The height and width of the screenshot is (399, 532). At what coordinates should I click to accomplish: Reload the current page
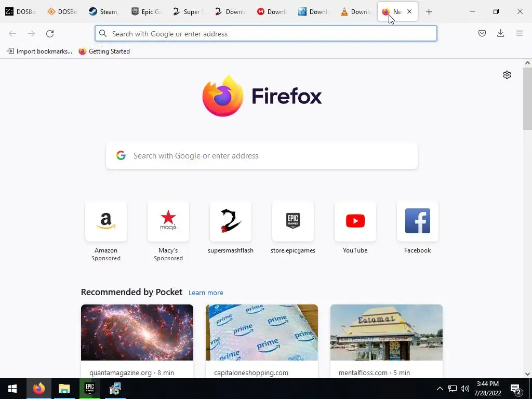point(50,34)
